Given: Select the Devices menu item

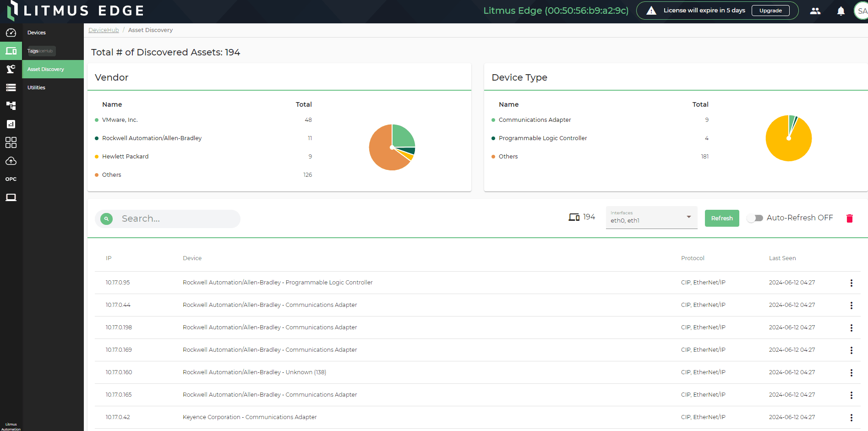Looking at the screenshot, I should click(37, 33).
